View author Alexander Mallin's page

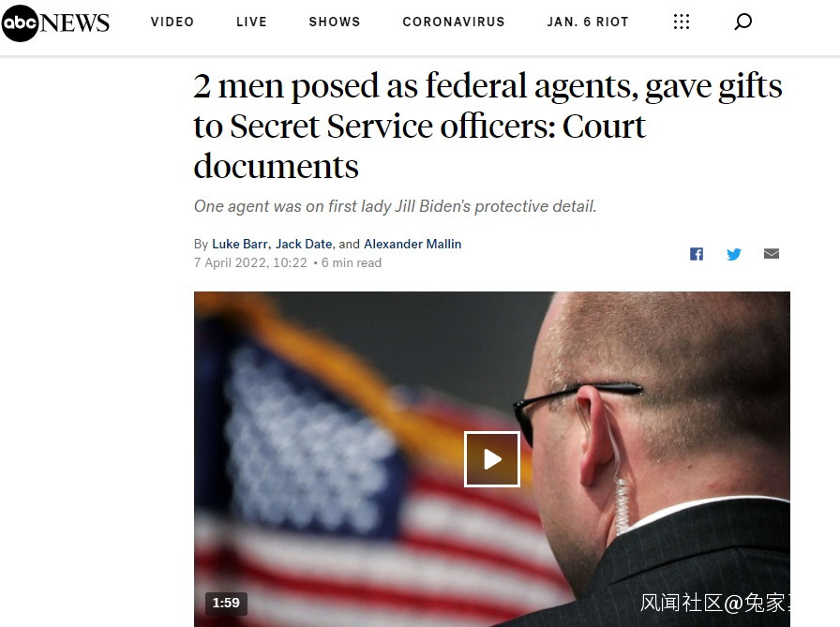(412, 245)
